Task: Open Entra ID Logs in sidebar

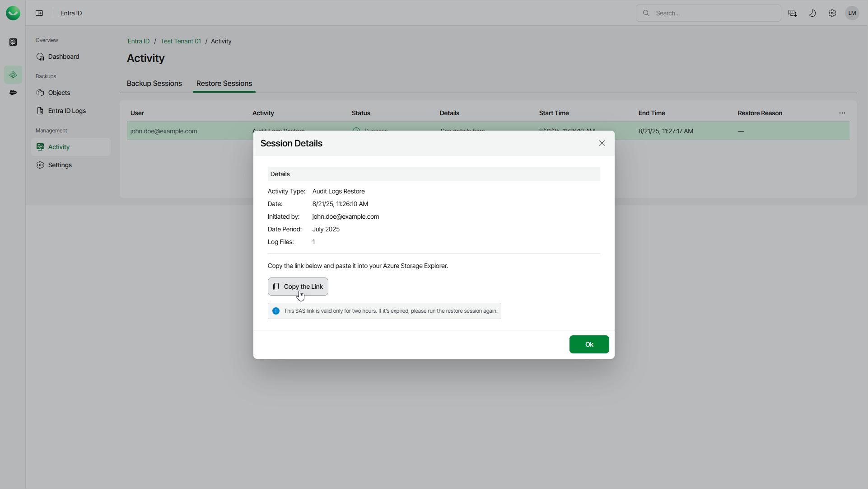Action: [67, 111]
